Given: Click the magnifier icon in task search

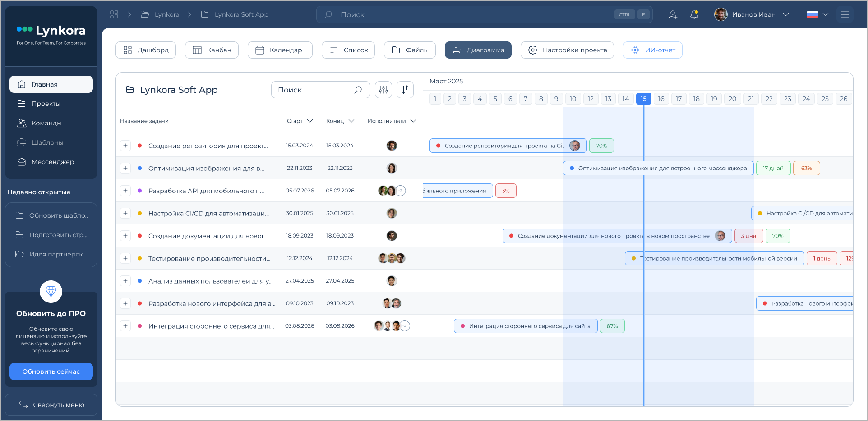Looking at the screenshot, I should (x=358, y=90).
